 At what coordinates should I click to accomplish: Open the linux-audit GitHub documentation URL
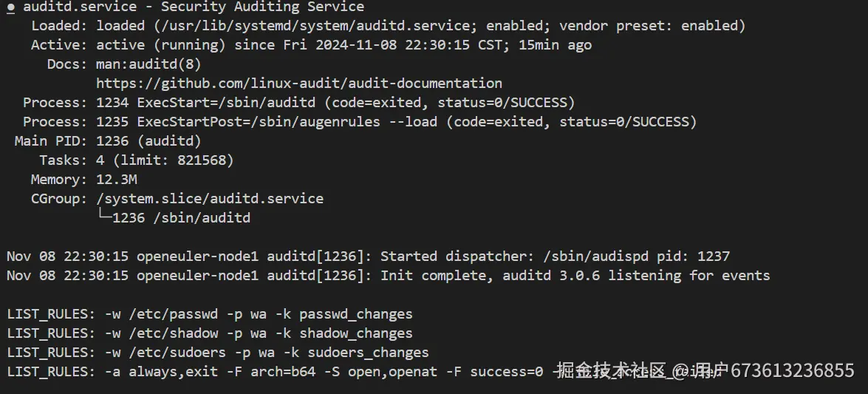point(298,84)
